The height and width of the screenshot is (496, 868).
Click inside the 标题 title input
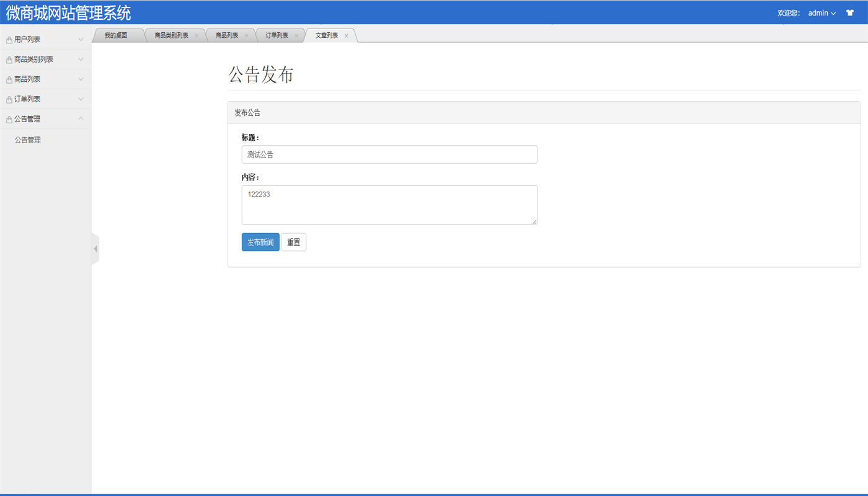pos(389,154)
